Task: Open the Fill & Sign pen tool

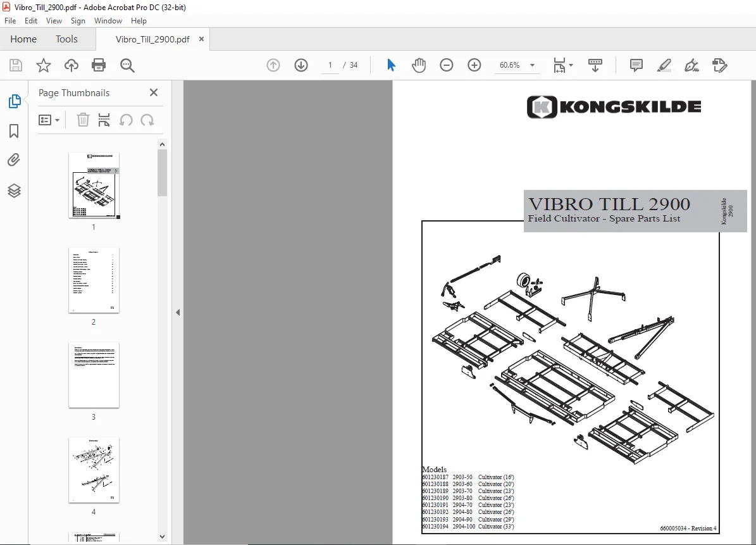Action: tap(692, 65)
